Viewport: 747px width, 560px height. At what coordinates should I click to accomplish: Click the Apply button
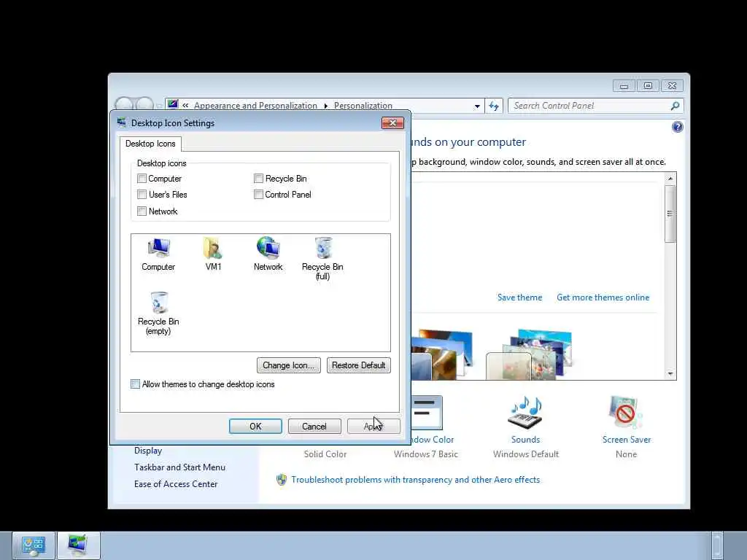(x=373, y=426)
